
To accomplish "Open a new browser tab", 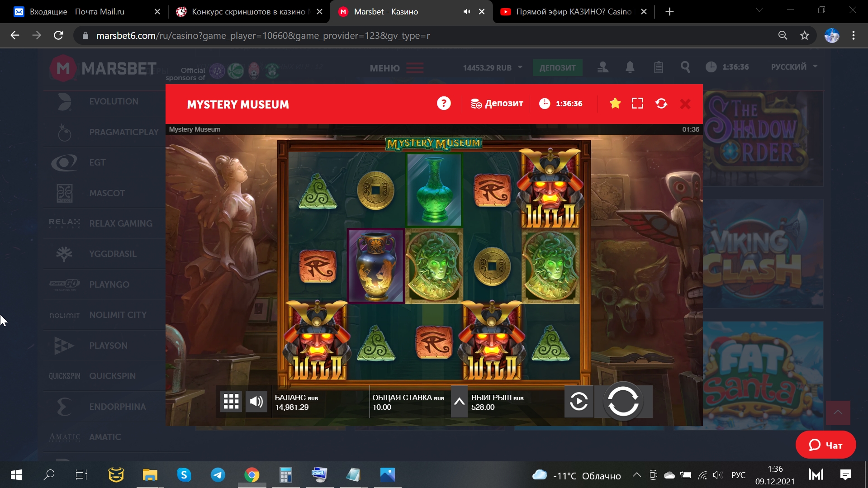I will [670, 12].
